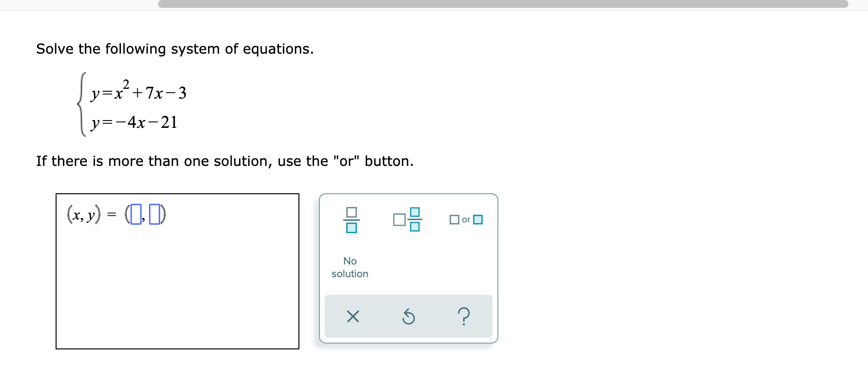Click the whole-number box of mixed fraction icon
This screenshot has height=366, width=868.
[398, 220]
